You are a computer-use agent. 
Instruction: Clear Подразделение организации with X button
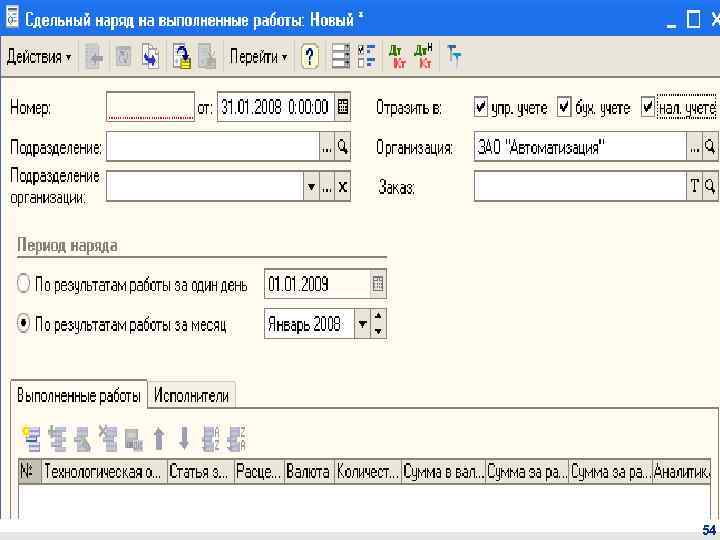click(343, 187)
